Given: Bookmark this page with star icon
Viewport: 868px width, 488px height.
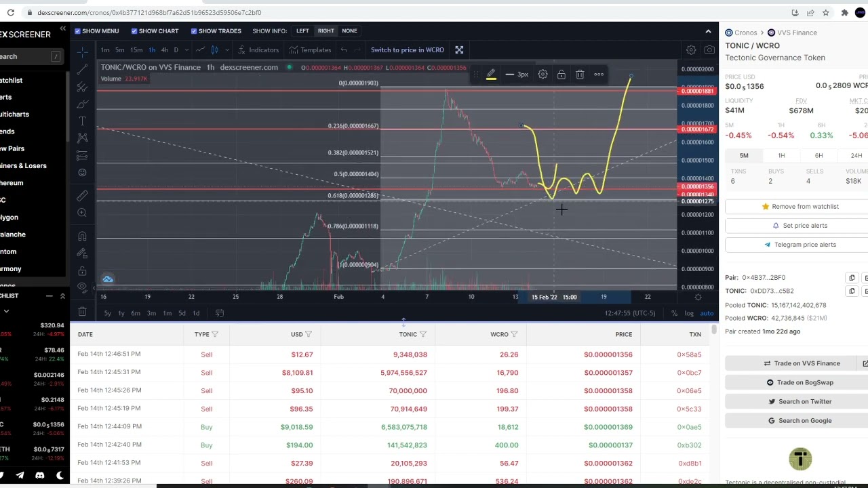Looking at the screenshot, I should point(825,12).
